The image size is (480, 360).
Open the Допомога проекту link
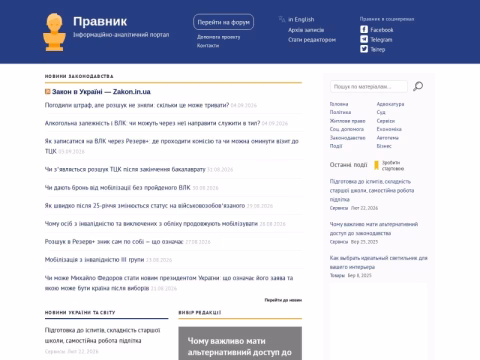coord(218,37)
